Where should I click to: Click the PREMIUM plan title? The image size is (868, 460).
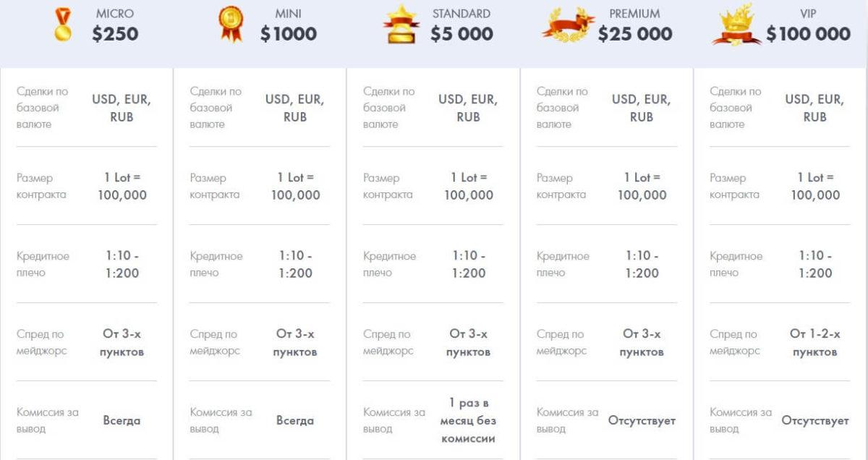[x=634, y=14]
